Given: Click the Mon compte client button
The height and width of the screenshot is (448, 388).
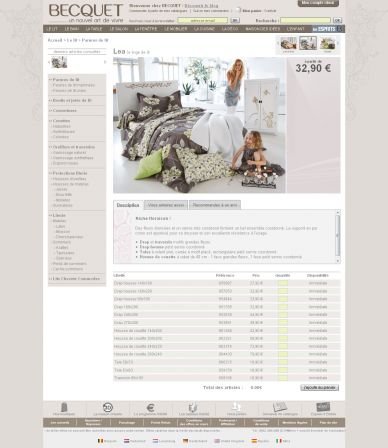Looking at the screenshot, I should click(318, 3).
